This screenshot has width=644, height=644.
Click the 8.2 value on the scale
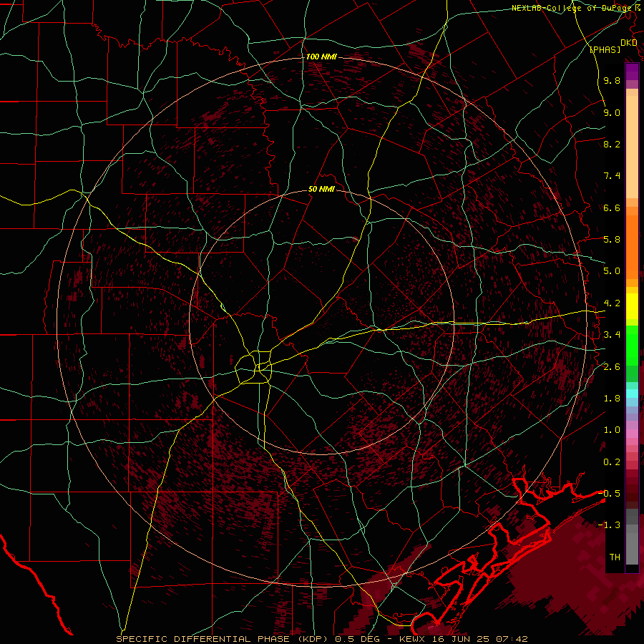(x=612, y=145)
